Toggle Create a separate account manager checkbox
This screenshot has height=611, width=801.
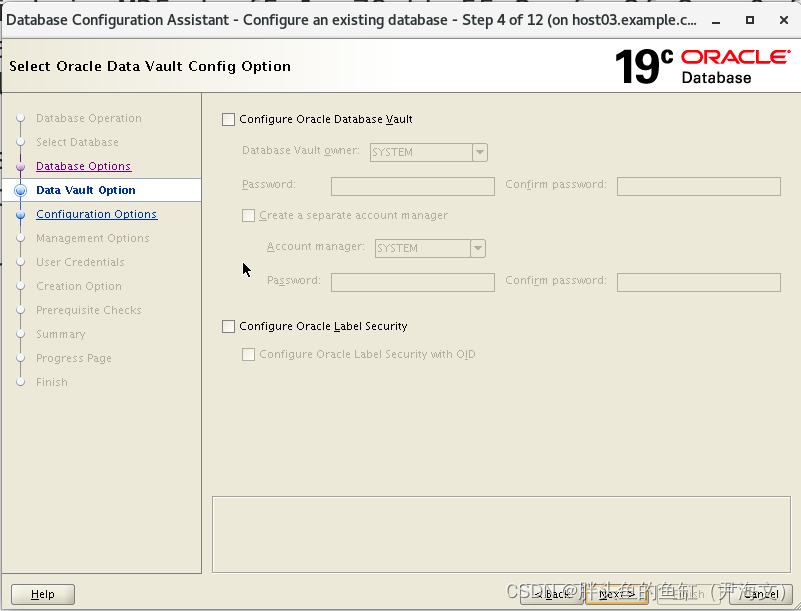248,216
